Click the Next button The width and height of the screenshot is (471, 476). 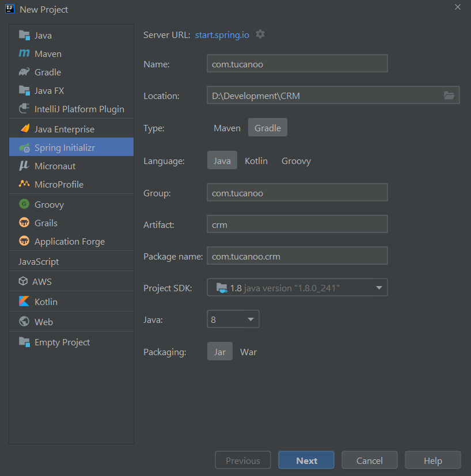(306, 460)
